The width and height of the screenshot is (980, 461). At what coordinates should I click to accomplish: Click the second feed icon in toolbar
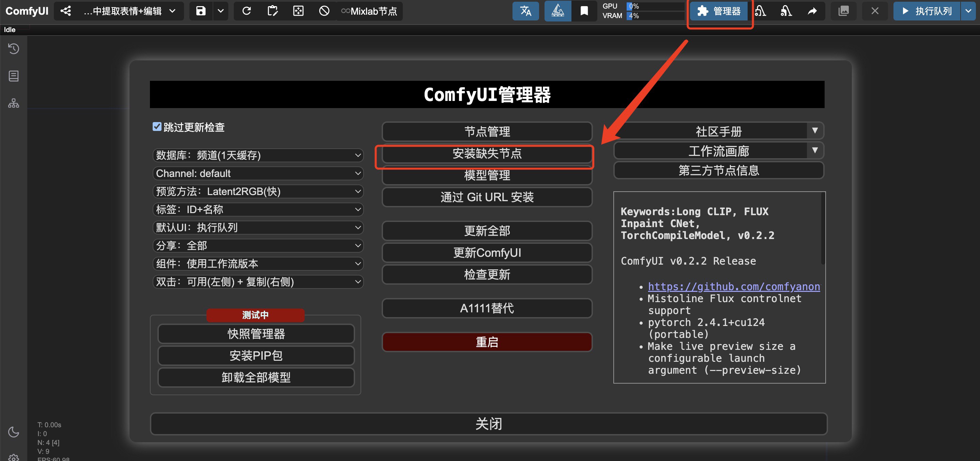(786, 11)
